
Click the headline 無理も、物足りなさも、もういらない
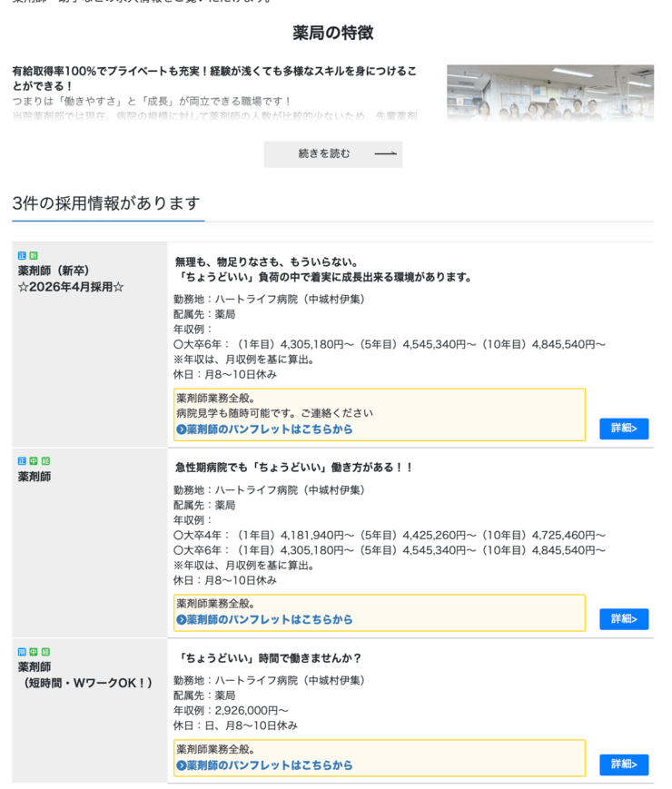coord(267,261)
